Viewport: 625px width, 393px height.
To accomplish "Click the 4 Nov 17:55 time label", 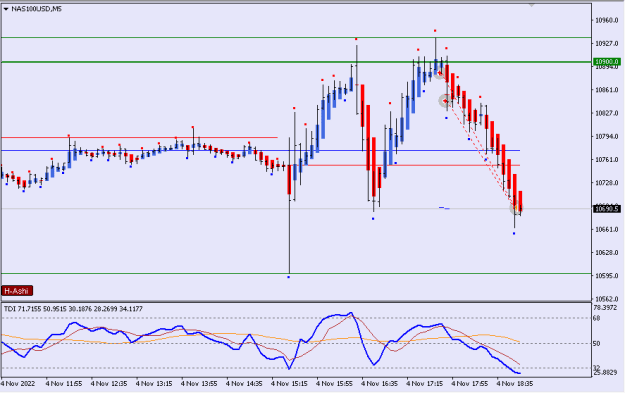I will [469, 384].
